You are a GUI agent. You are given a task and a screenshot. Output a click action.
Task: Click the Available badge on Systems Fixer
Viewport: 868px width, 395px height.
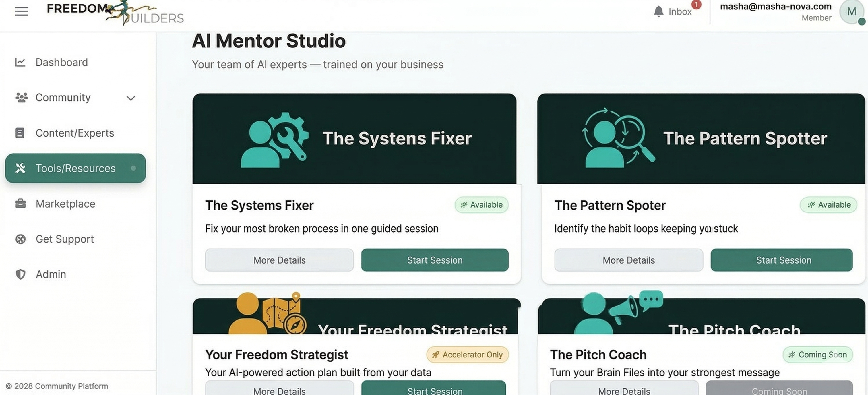[x=482, y=205]
